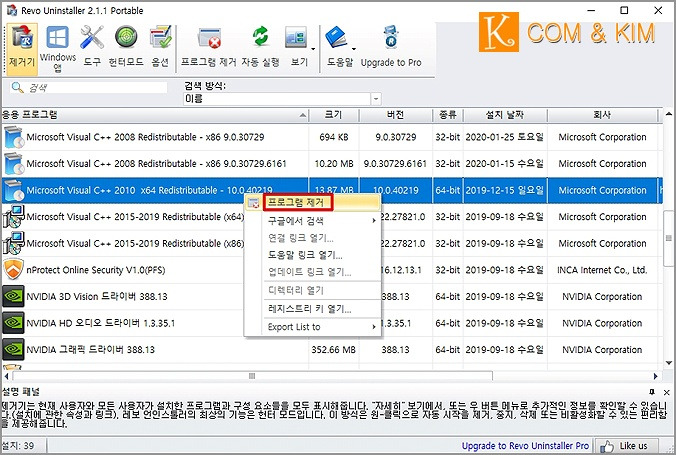Click the Upgrade to Pro icon
Image resolution: width=676 pixels, height=455 pixels.
tap(391, 47)
